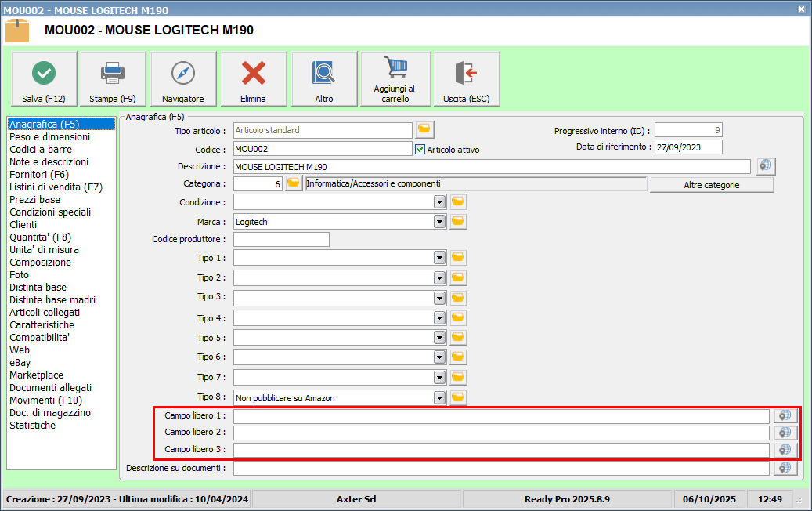Viewport: 812px width, 511px height.
Task: Open the Statistiche section
Action: [x=33, y=426]
